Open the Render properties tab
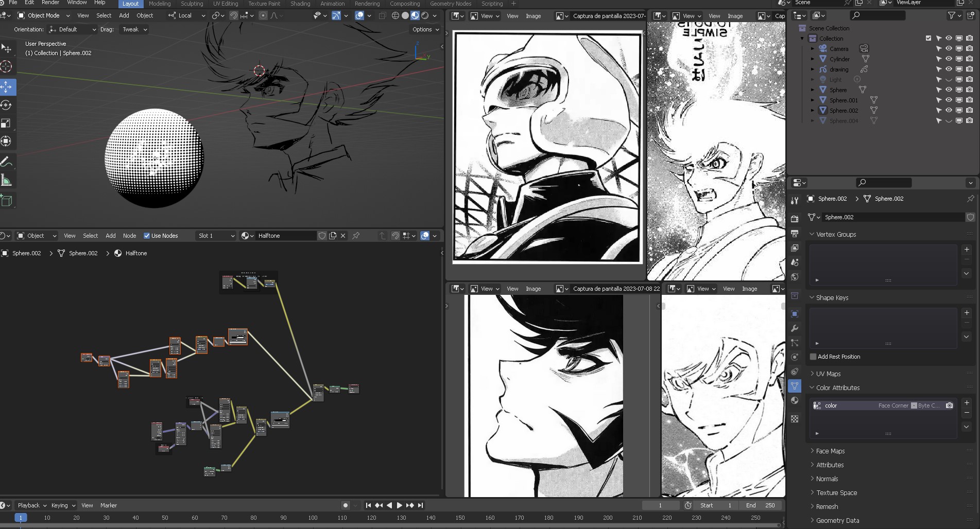The width and height of the screenshot is (980, 529). 795,219
